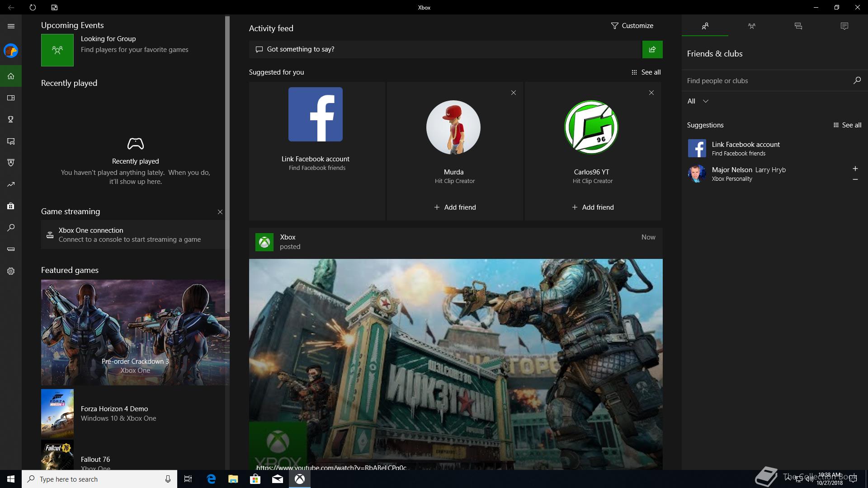Click search magnifier in Friends & clubs
The image size is (868, 488).
[x=857, y=80]
